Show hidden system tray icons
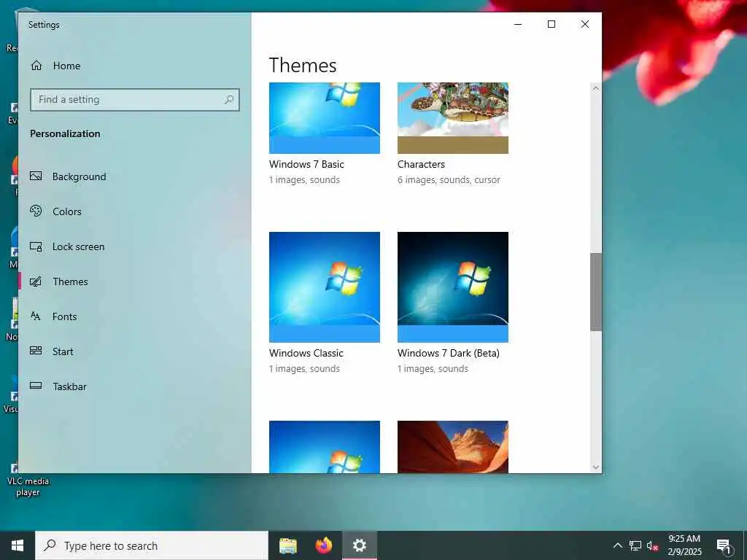The image size is (747, 560). [x=617, y=545]
